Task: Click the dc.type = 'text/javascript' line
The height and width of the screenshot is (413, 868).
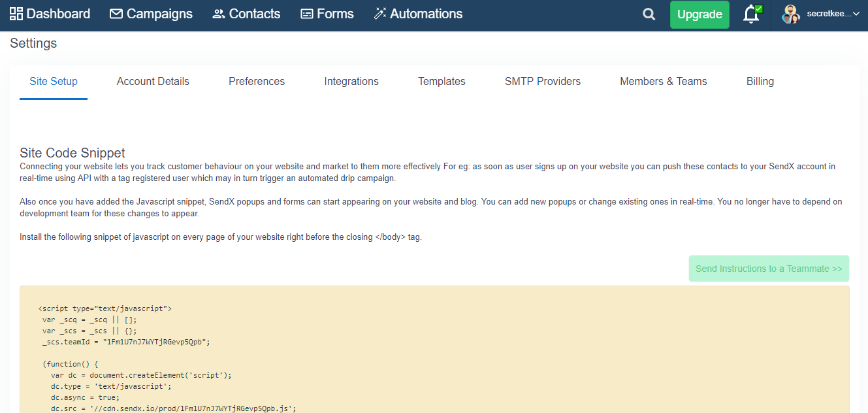Action: click(x=111, y=386)
